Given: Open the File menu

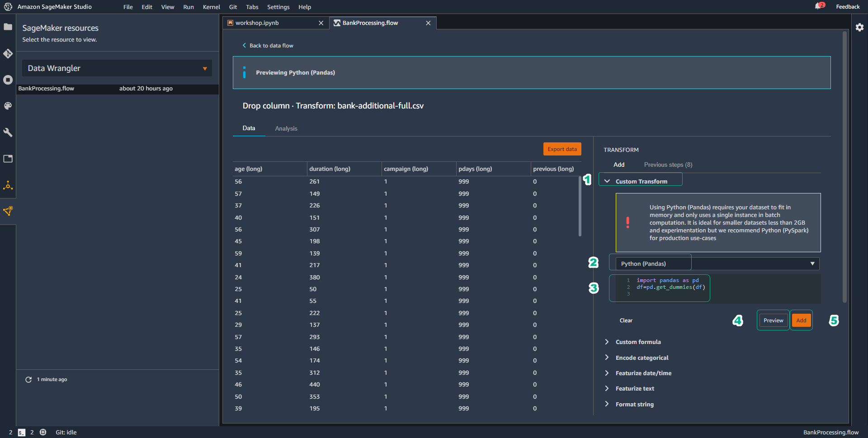Looking at the screenshot, I should (x=128, y=7).
